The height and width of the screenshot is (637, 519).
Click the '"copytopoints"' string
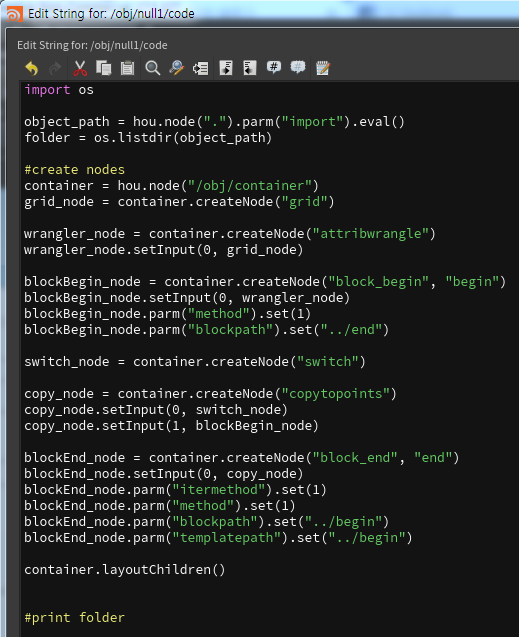pyautogui.click(x=336, y=394)
